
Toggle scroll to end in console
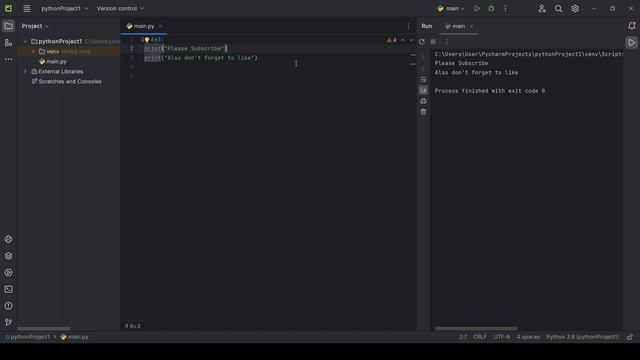point(423,90)
